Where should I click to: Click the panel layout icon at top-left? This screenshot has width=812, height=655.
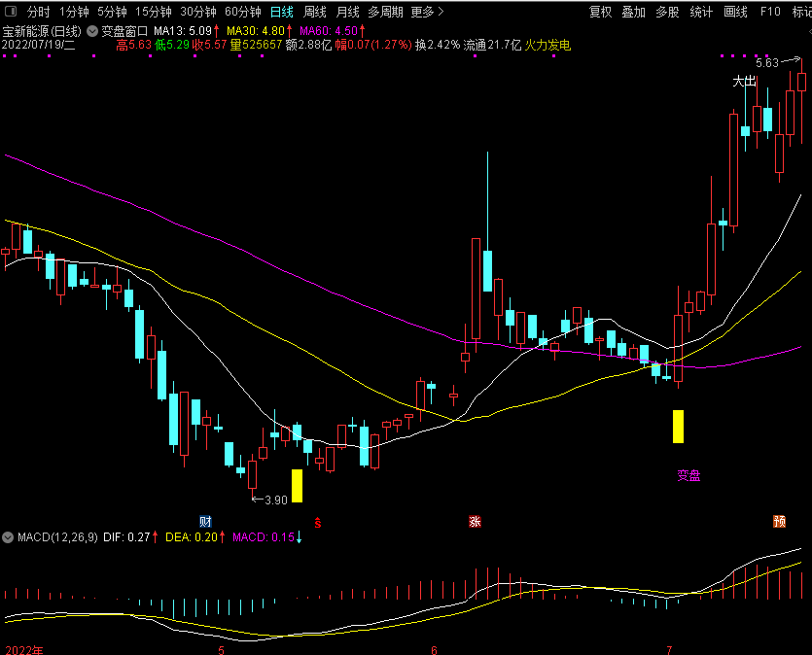(x=11, y=11)
